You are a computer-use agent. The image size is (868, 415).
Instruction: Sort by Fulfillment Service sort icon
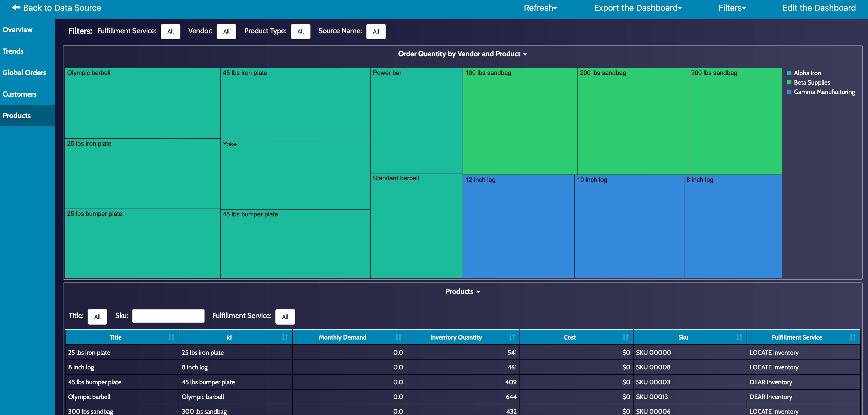[853, 337]
